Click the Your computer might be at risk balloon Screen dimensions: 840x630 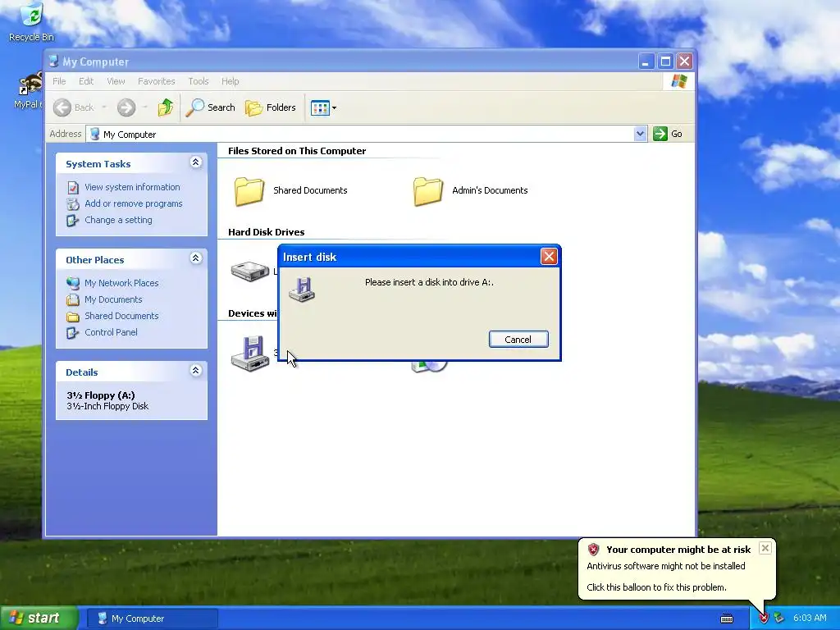pos(677,569)
